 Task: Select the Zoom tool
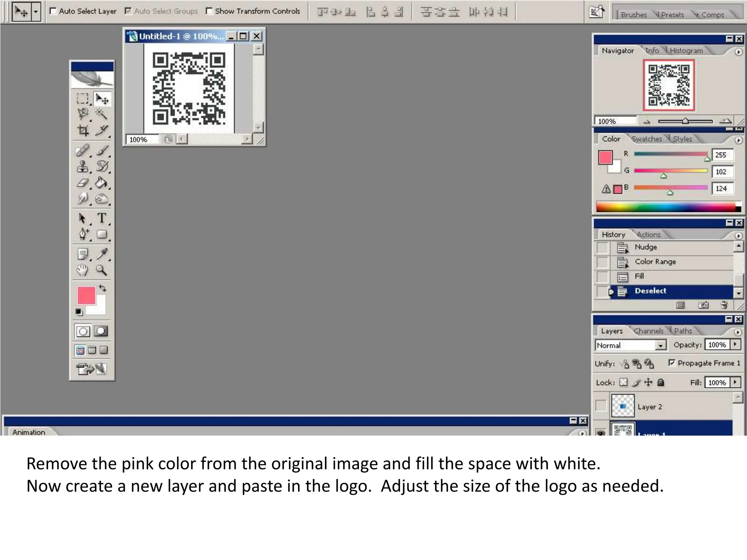[x=102, y=270]
